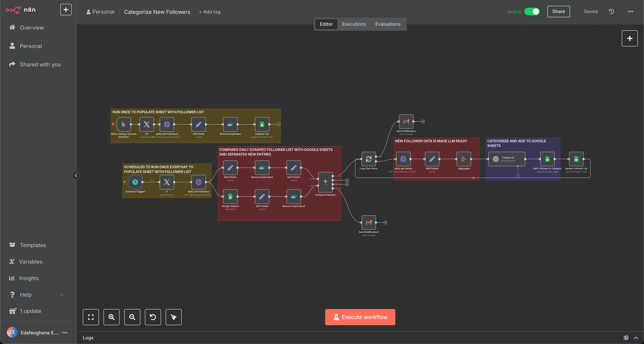Switch to the Evaluations tab
Screen dimensions: 644x344
click(388, 24)
